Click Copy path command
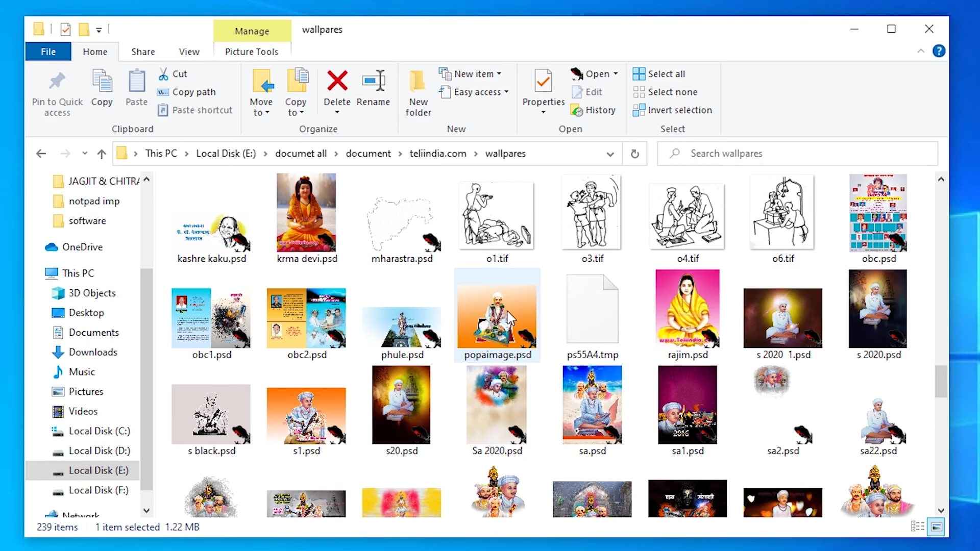This screenshot has height=551, width=980. pyautogui.click(x=186, y=92)
